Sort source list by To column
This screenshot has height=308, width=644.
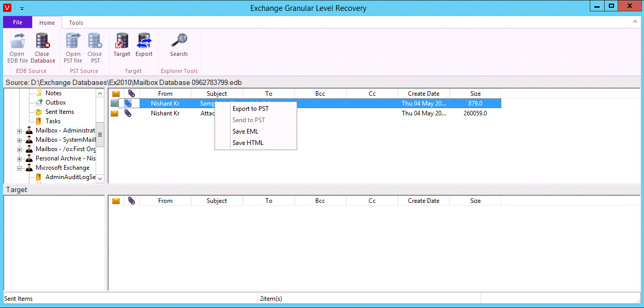[269, 94]
